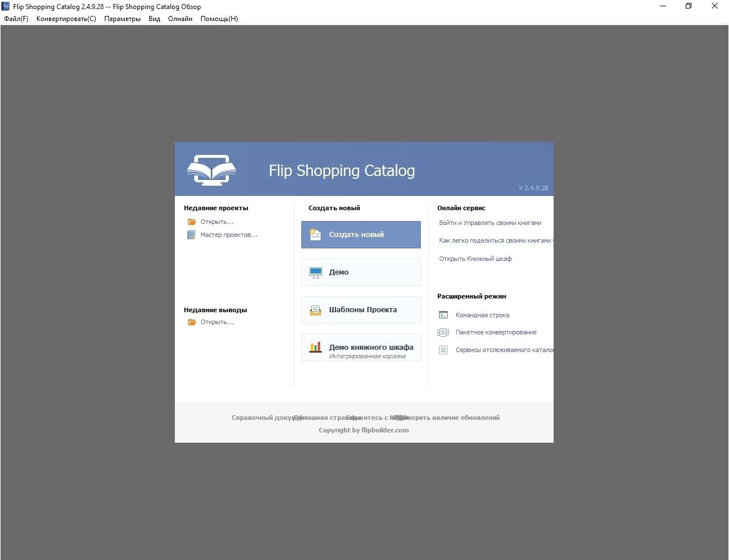Open the Помощь(H) menu

pos(219,19)
